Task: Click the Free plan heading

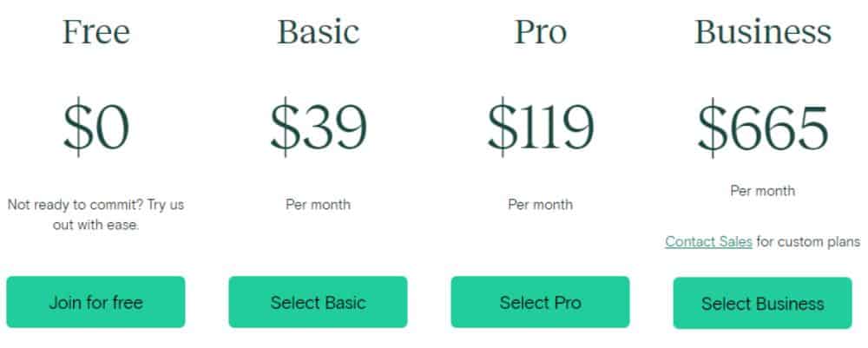Action: click(x=95, y=32)
